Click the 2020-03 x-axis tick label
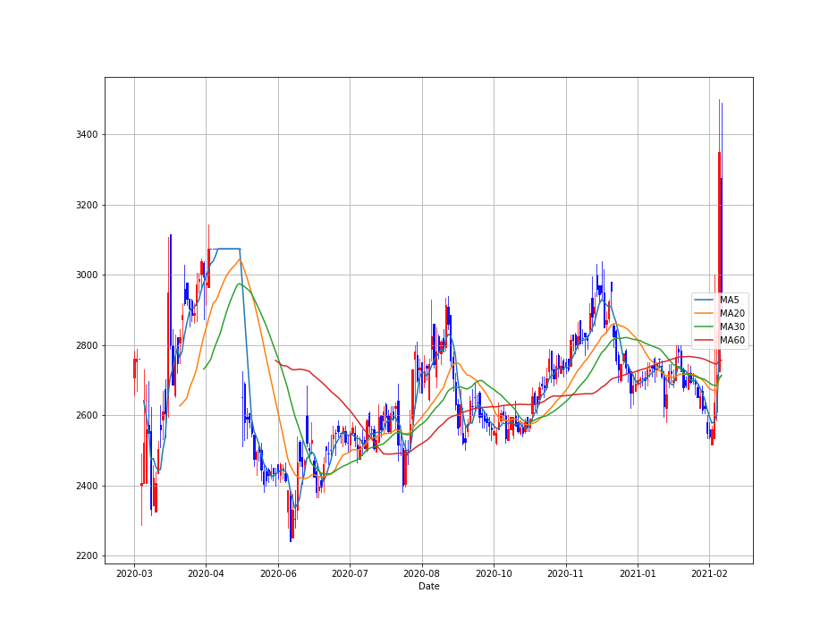Screen dimensions: 837x644 point(134,574)
